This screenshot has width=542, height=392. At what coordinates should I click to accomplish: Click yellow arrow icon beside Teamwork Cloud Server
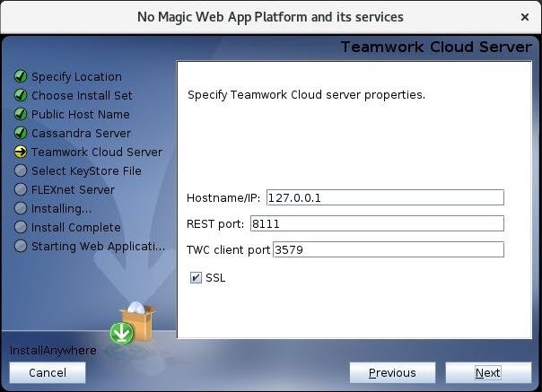[x=21, y=152]
